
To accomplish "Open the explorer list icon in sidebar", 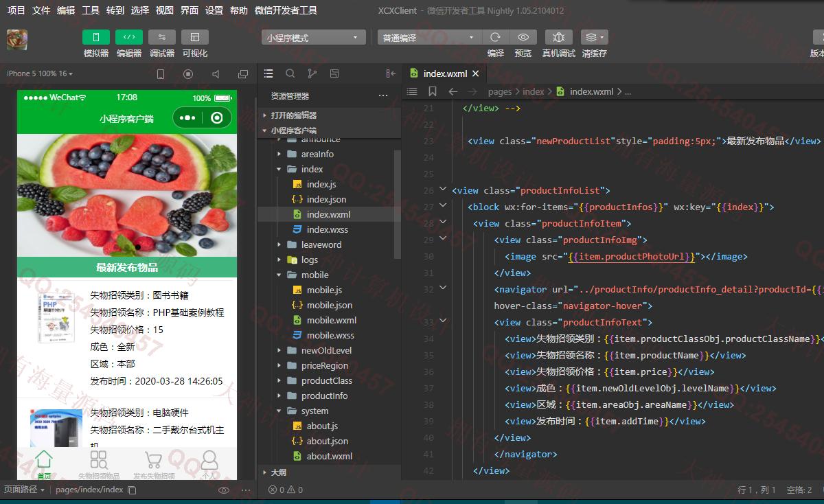I will [268, 73].
